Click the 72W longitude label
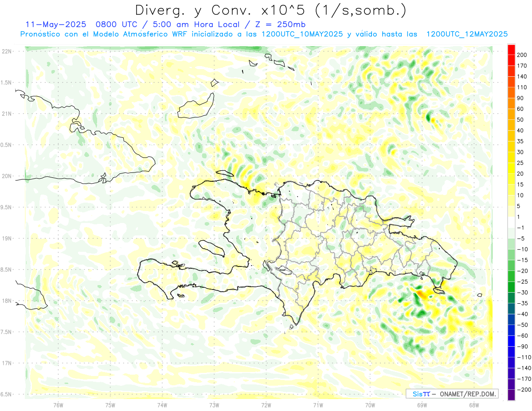Image resolution: width=532 pixels, height=411 pixels. (x=266, y=405)
